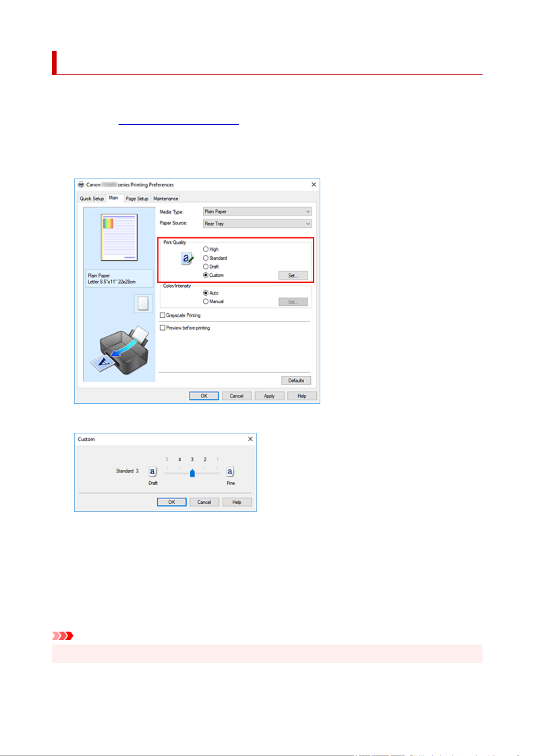This screenshot has width=535, height=756.
Task: Click OK in the Custom dialog
Action: click(172, 502)
